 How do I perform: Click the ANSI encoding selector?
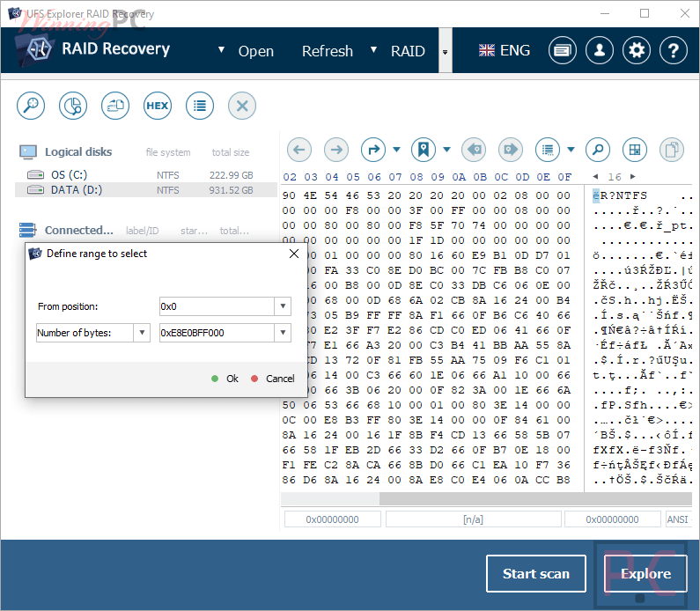click(679, 519)
